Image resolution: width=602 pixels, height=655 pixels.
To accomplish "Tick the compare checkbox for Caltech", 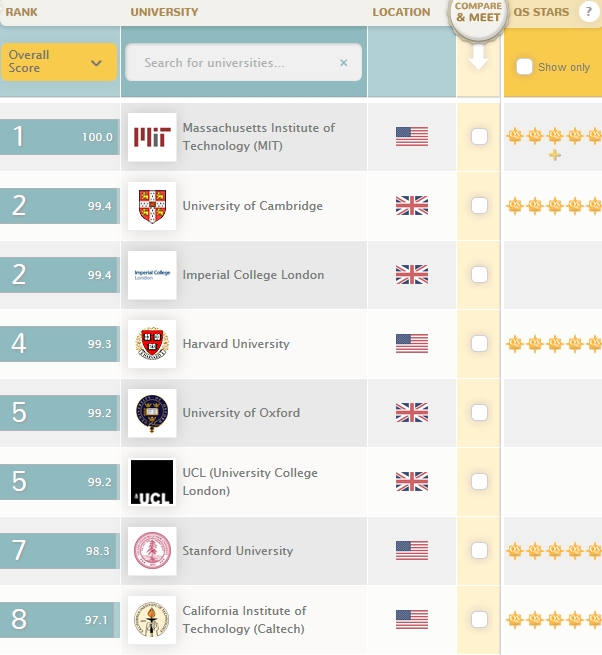I will click(479, 619).
